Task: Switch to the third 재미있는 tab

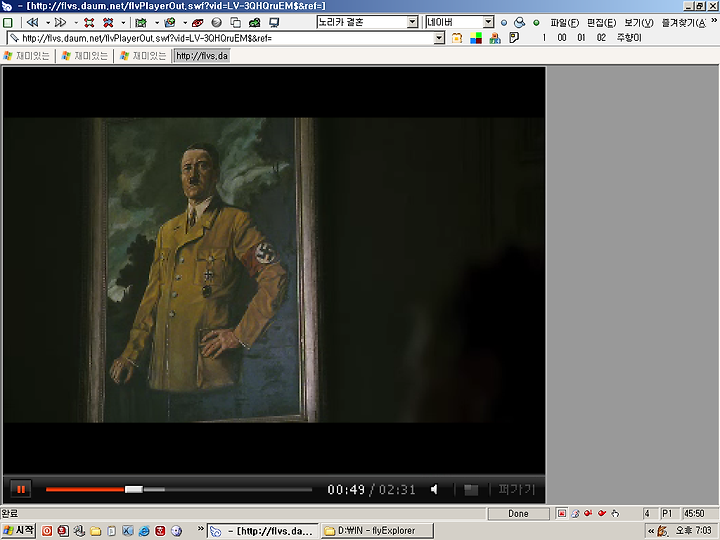Action: [143, 56]
